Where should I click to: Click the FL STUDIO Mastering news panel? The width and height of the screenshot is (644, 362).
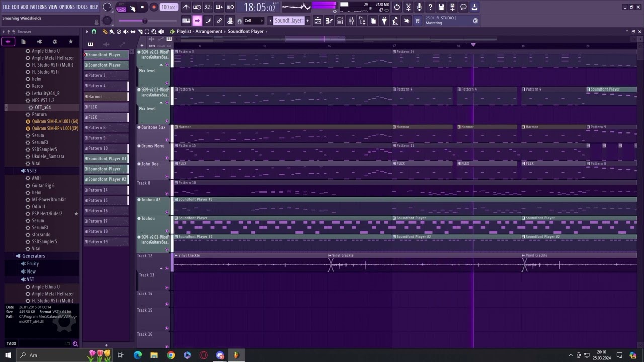pos(452,21)
